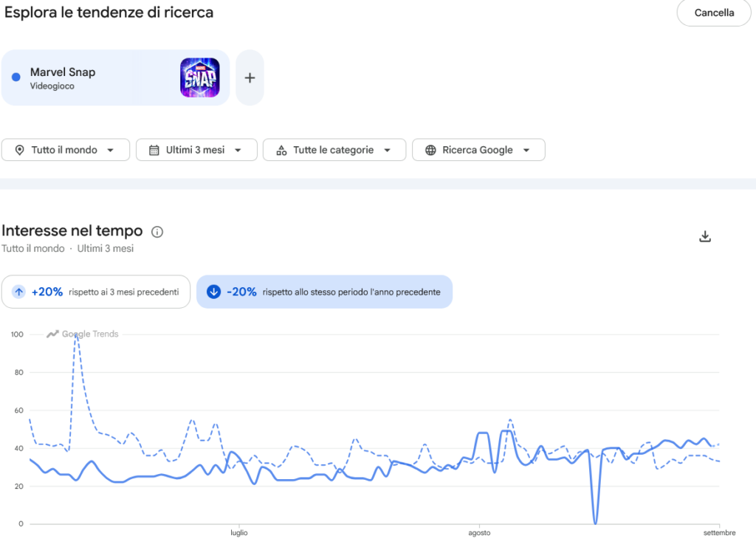Click the Tutto il mondo · Ultimi 3 mesi subtitle
Image resolution: width=756 pixels, height=550 pixels.
pyautogui.click(x=67, y=249)
